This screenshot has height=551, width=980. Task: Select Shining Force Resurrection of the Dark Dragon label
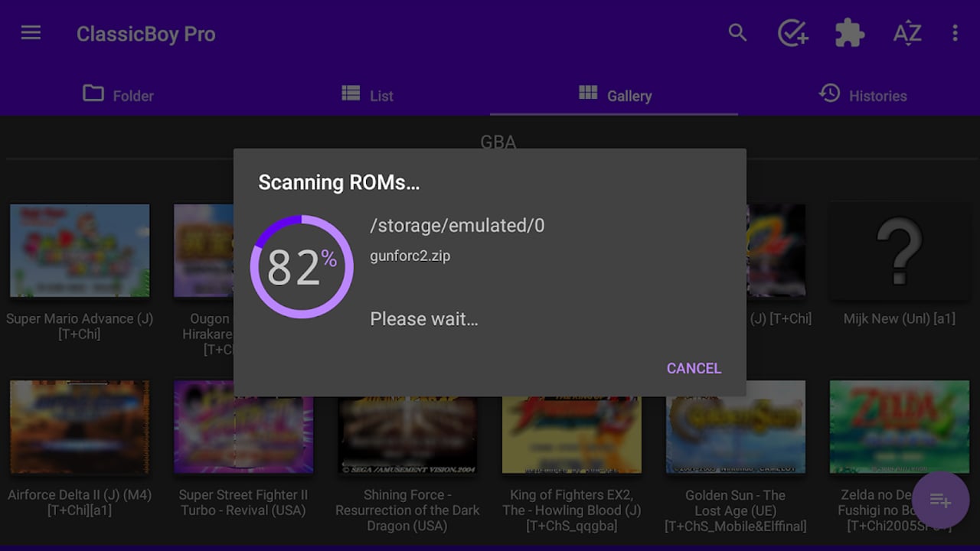407,510
